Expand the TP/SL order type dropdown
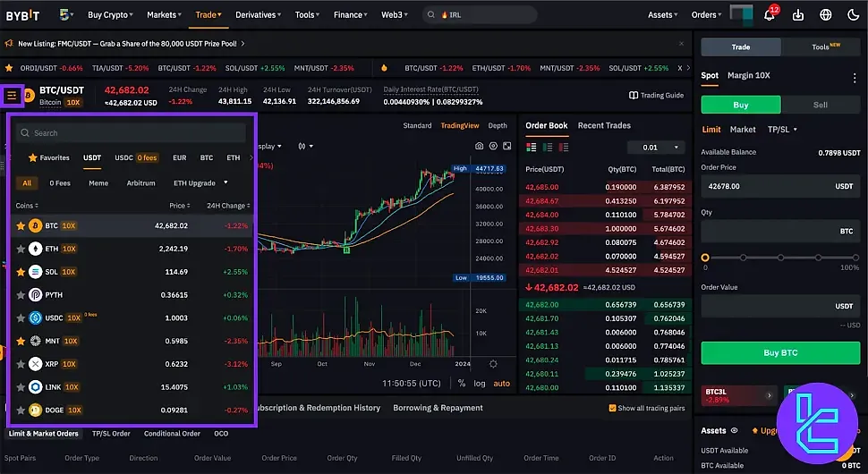 782,130
